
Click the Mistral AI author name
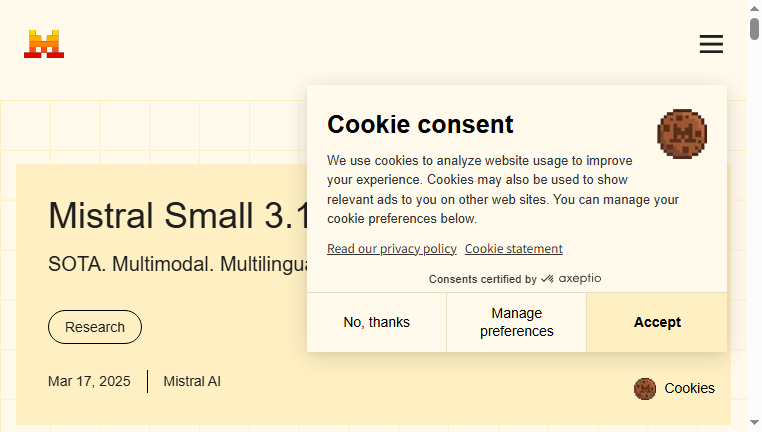(192, 381)
